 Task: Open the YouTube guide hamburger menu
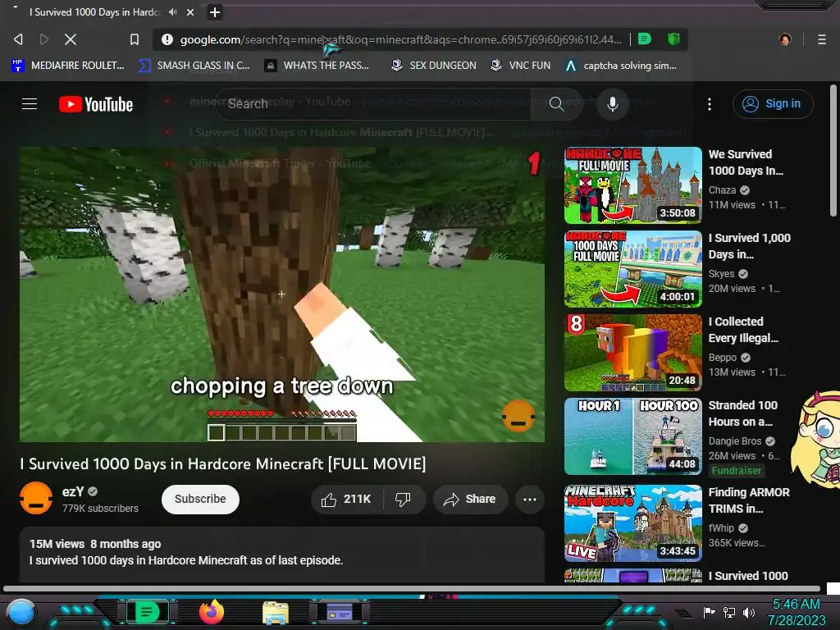tap(30, 104)
